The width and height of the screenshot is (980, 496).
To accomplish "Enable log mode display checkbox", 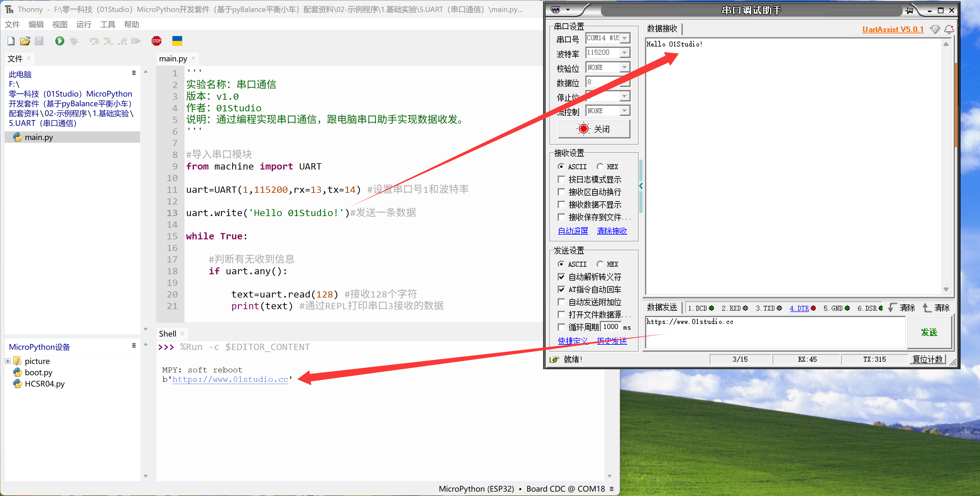I will (561, 179).
